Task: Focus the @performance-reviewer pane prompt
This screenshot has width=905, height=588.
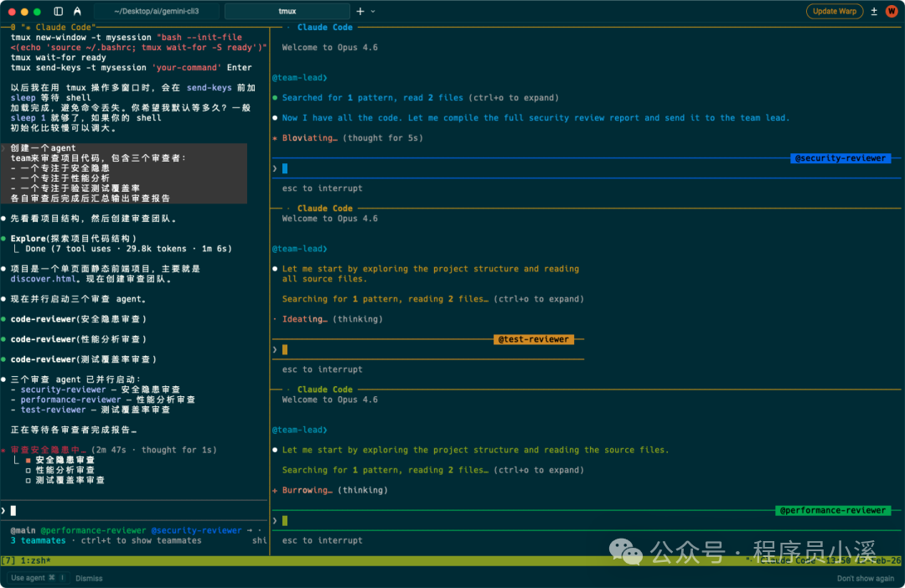Action: point(587,520)
